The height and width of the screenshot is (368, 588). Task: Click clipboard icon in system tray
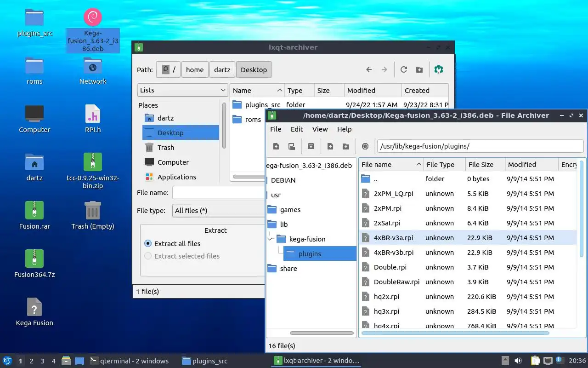535,361
